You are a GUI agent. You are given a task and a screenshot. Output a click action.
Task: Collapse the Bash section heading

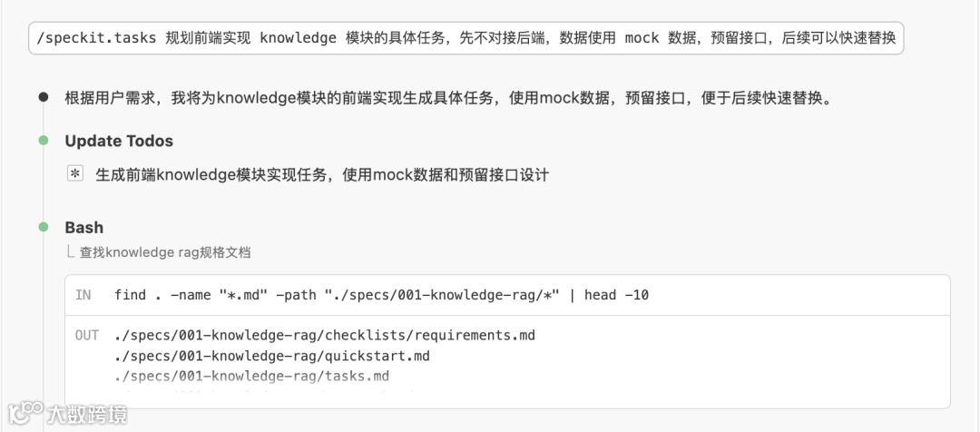point(83,227)
